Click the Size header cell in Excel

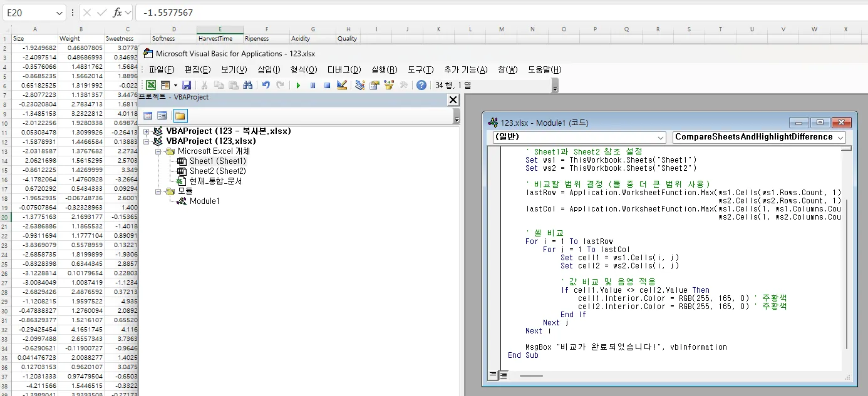[34, 38]
